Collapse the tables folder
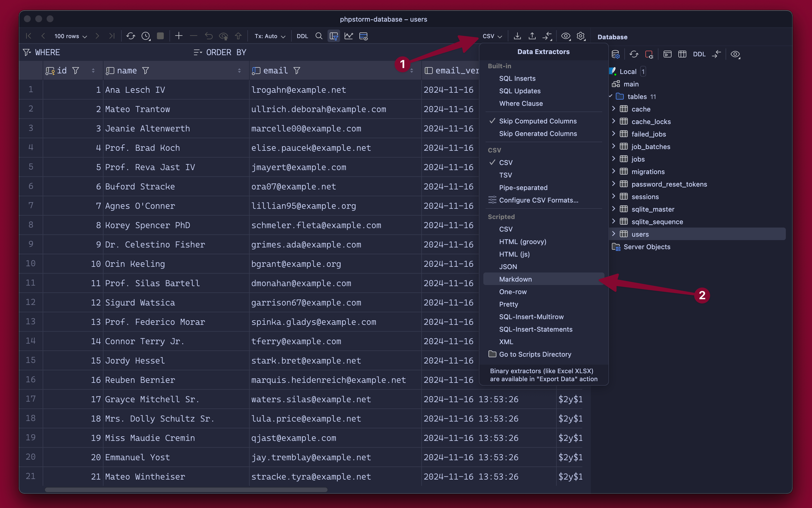Viewport: 812px width, 508px height. [x=611, y=96]
